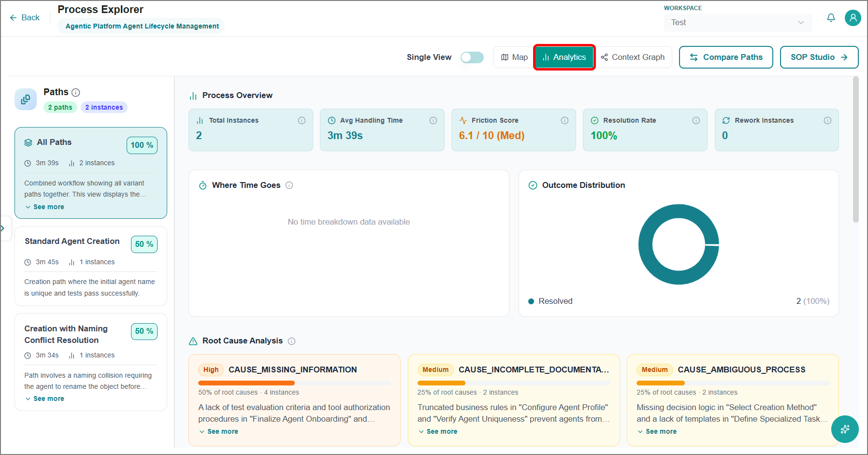Click the Paths panel copy icon

click(x=26, y=99)
